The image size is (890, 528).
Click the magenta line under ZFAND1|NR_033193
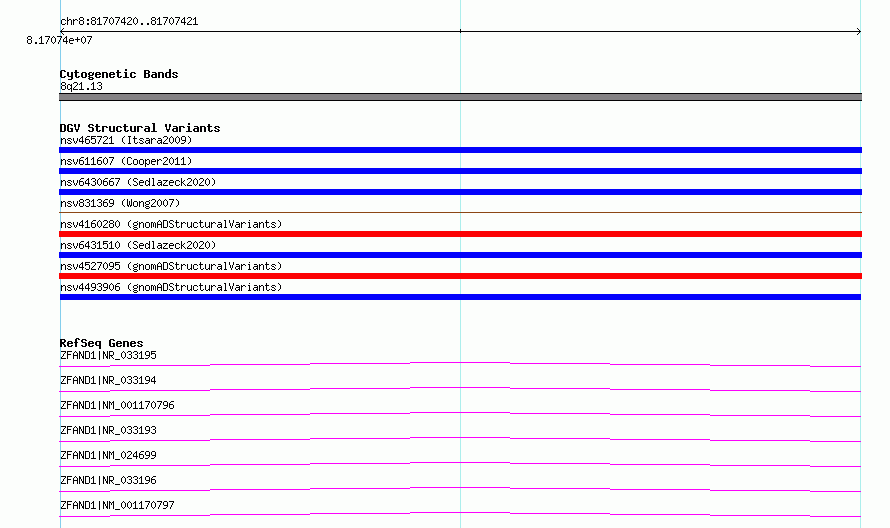(460, 439)
